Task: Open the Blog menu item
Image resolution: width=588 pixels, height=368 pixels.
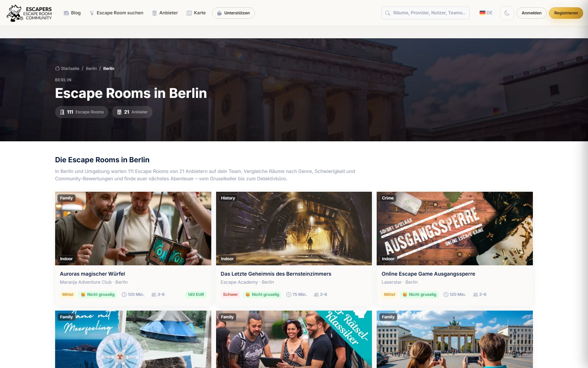Action: point(72,13)
